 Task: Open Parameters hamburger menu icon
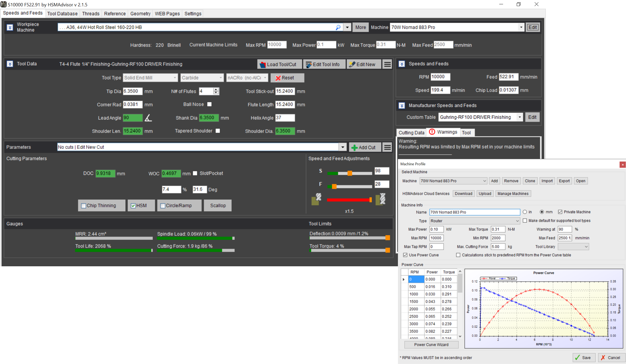coord(387,148)
